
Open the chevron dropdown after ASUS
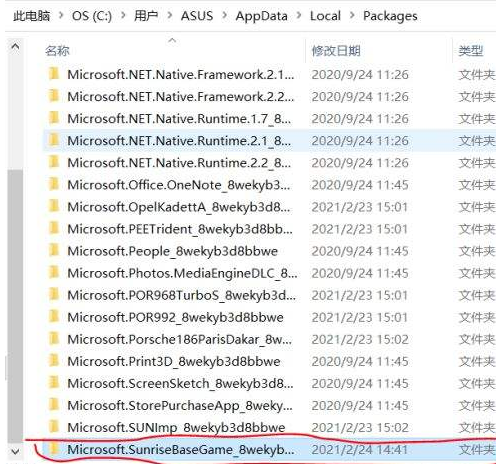pos(224,15)
